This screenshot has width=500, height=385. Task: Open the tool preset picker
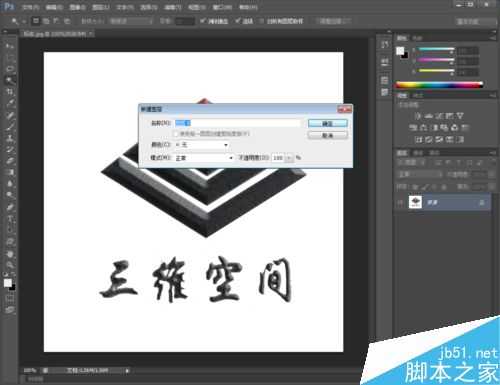[18, 21]
